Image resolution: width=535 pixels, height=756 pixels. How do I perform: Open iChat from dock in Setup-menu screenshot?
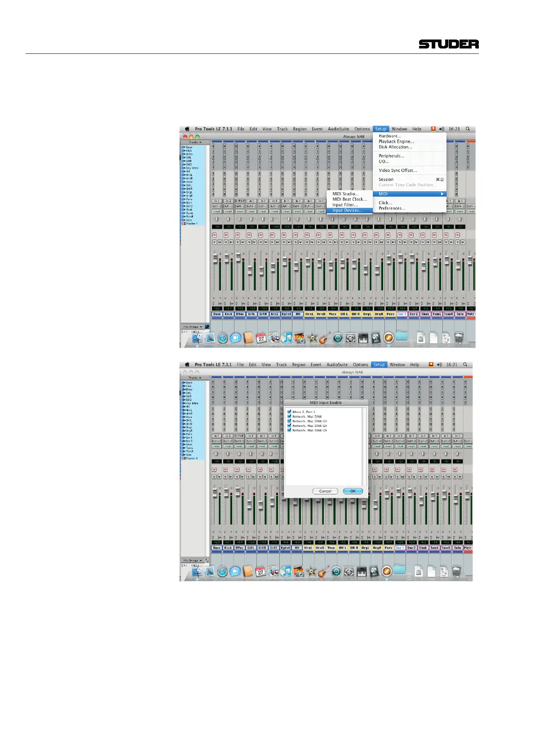pyautogui.click(x=235, y=338)
